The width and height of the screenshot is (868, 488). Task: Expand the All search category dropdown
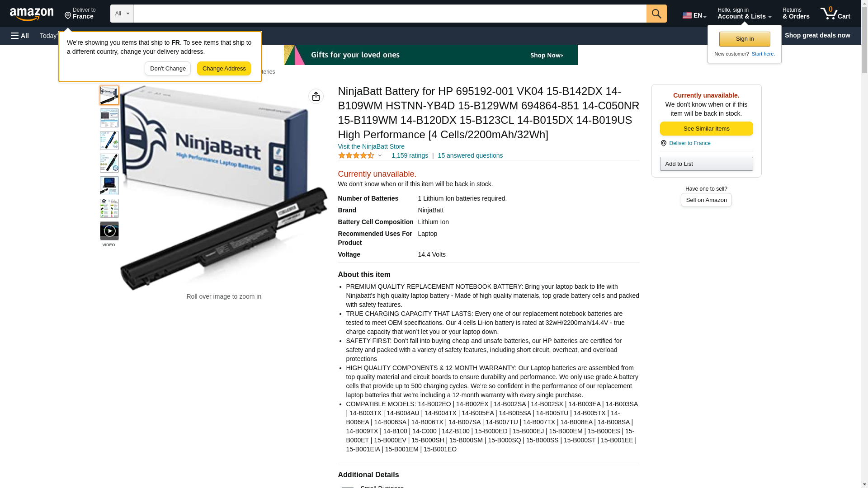122,14
